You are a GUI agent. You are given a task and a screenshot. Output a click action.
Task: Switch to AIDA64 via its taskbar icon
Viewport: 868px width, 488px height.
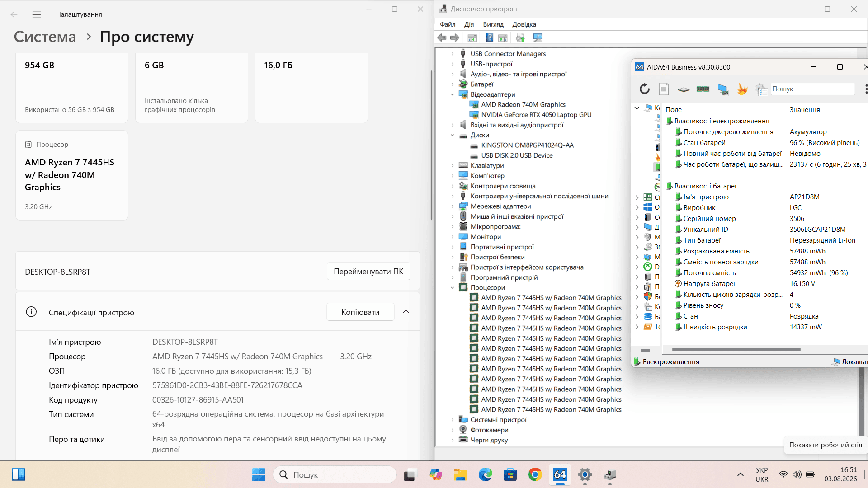click(x=560, y=474)
